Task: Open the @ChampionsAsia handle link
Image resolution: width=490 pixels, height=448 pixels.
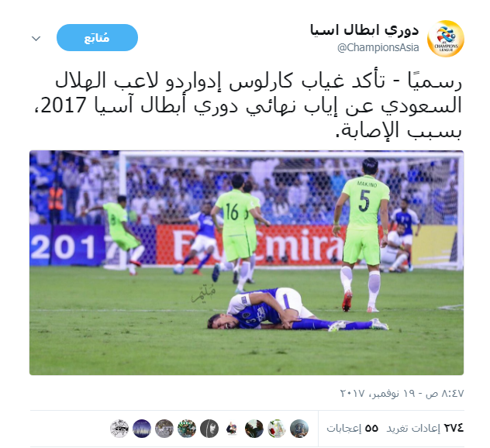Action: [378, 47]
